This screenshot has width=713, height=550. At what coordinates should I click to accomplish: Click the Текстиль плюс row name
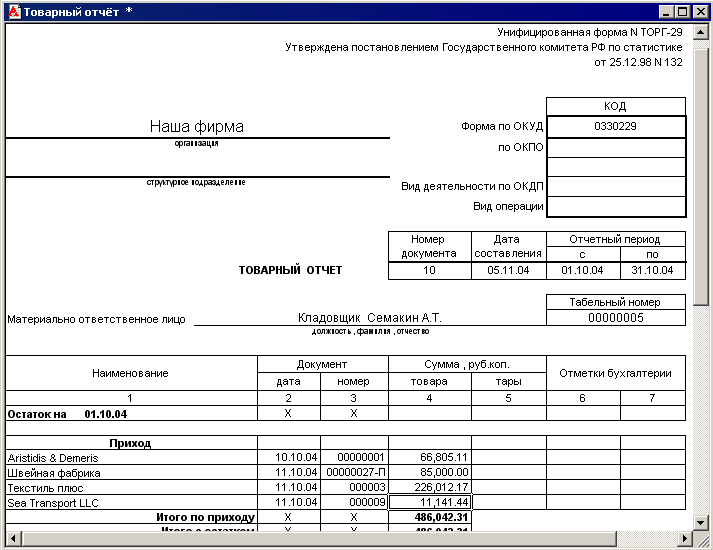point(45,488)
